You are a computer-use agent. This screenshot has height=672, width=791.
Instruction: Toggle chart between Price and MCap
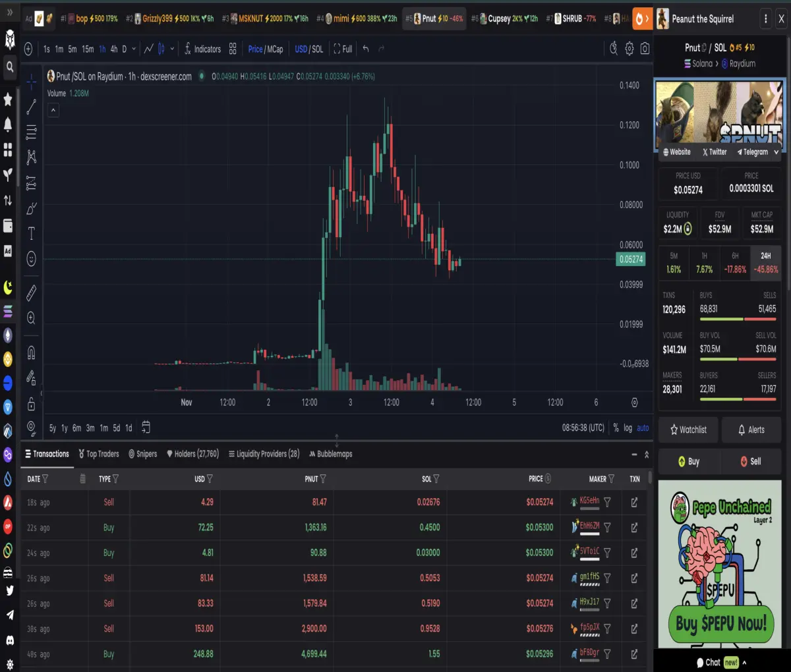tap(266, 49)
